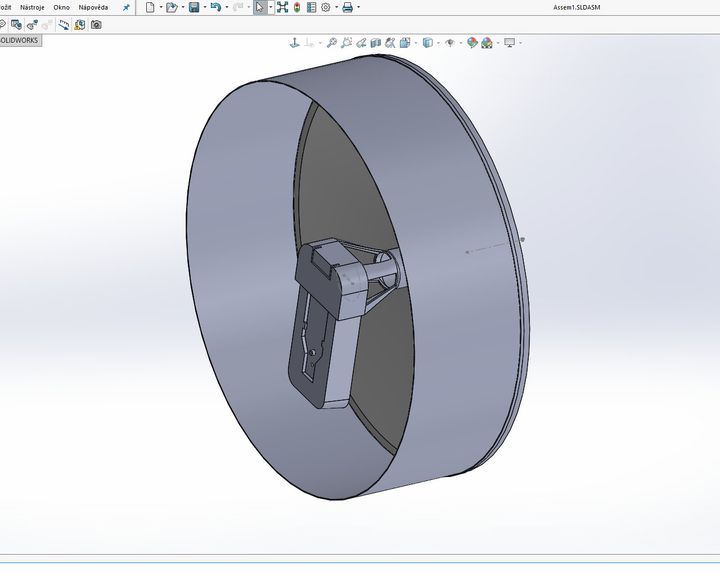This screenshot has height=576, width=720.
Task: Expand View Settings dropdown arrow
Action: point(521,43)
